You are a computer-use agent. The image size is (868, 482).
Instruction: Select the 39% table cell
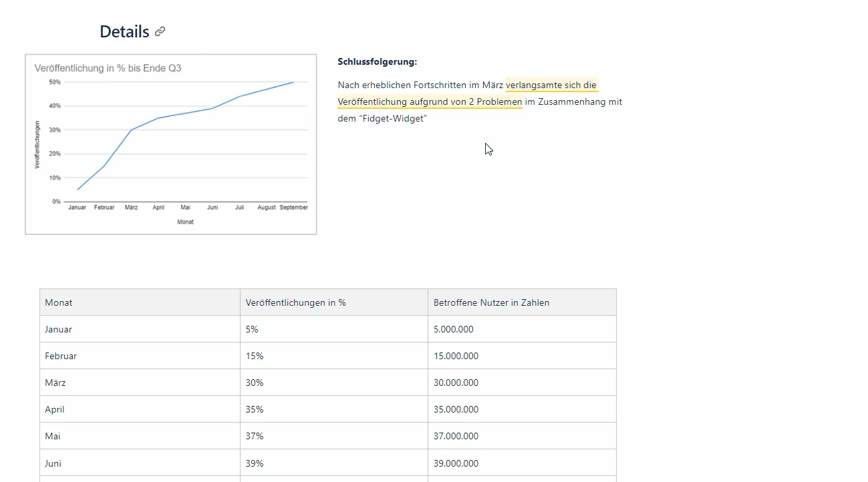[334, 463]
